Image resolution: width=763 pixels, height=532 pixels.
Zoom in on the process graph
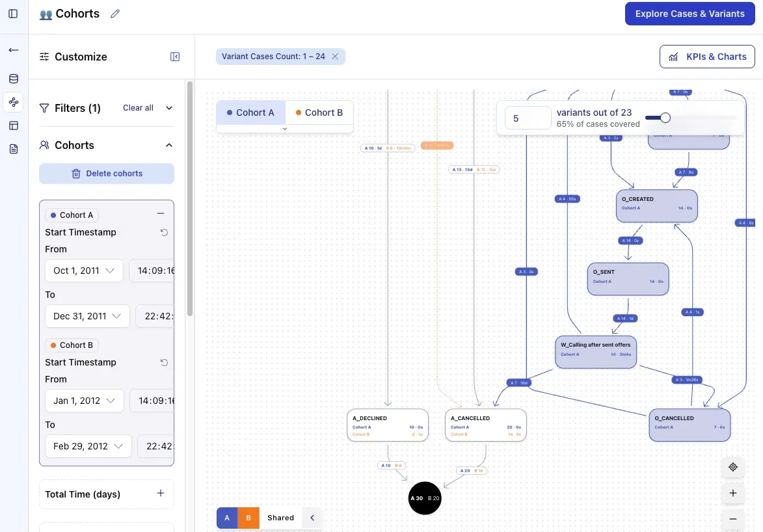(733, 493)
